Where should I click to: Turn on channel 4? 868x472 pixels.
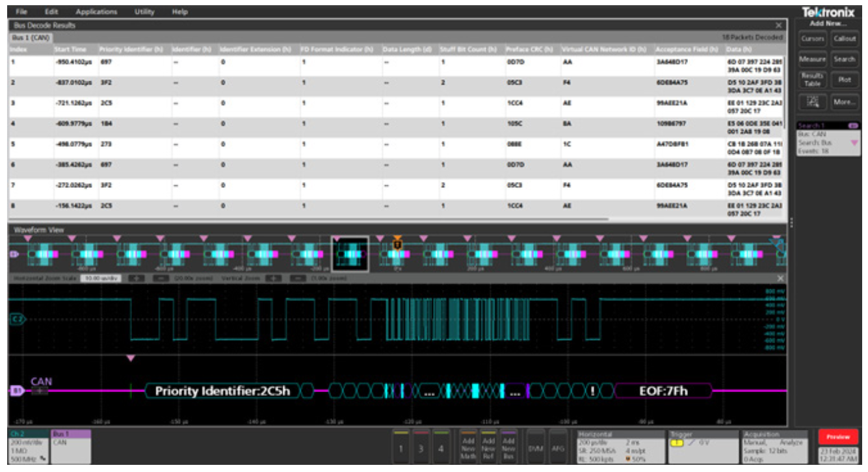click(x=441, y=447)
